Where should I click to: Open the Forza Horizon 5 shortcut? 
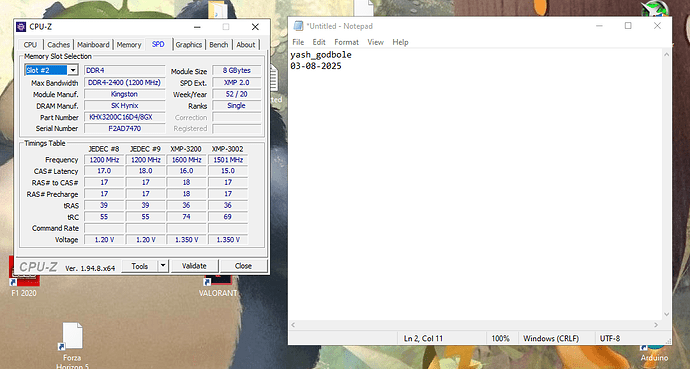click(72, 345)
